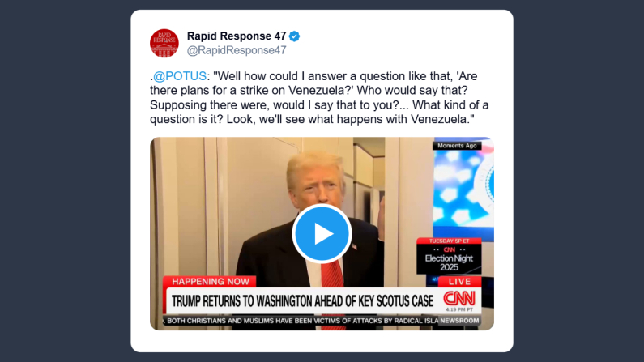Viewport: 644px width, 362px height.
Task: Click the TUESDAY 5P ET red strip
Action: (449, 241)
